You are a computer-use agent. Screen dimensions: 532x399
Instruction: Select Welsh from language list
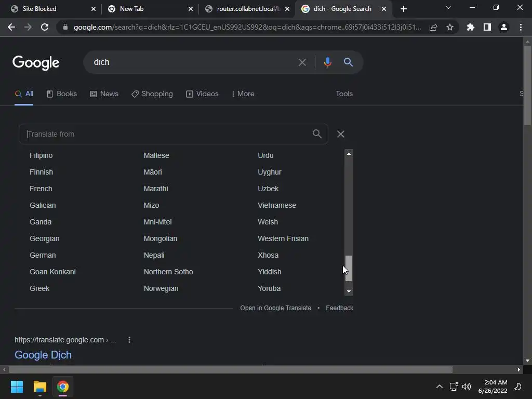268,222
